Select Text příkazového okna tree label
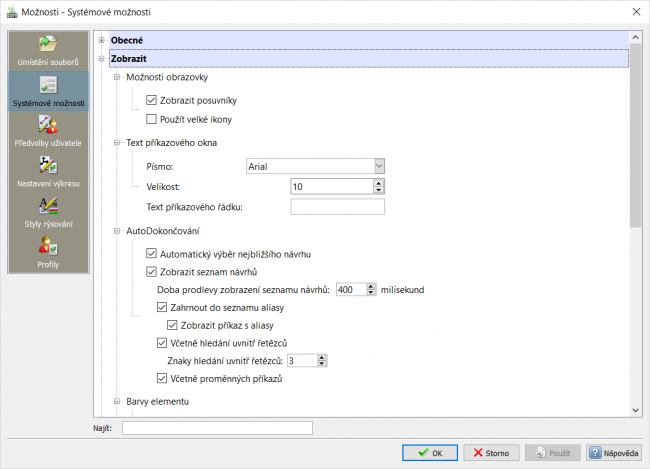 (172, 143)
